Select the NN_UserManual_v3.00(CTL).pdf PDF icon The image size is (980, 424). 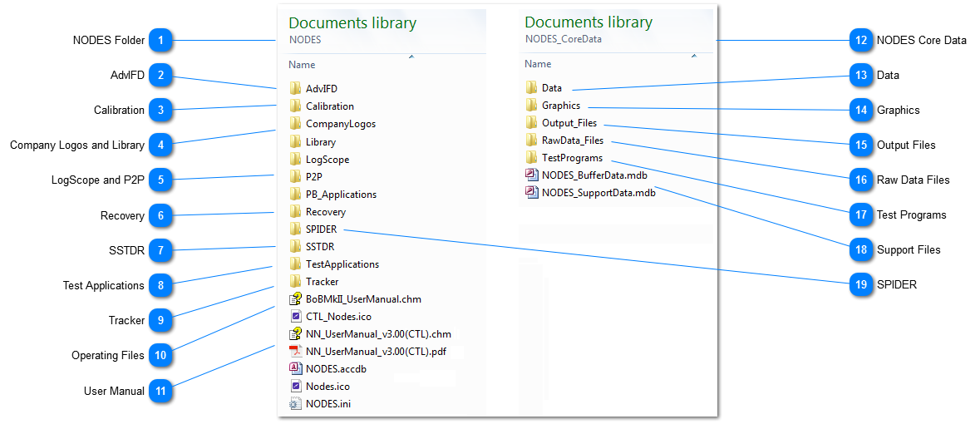click(x=296, y=351)
